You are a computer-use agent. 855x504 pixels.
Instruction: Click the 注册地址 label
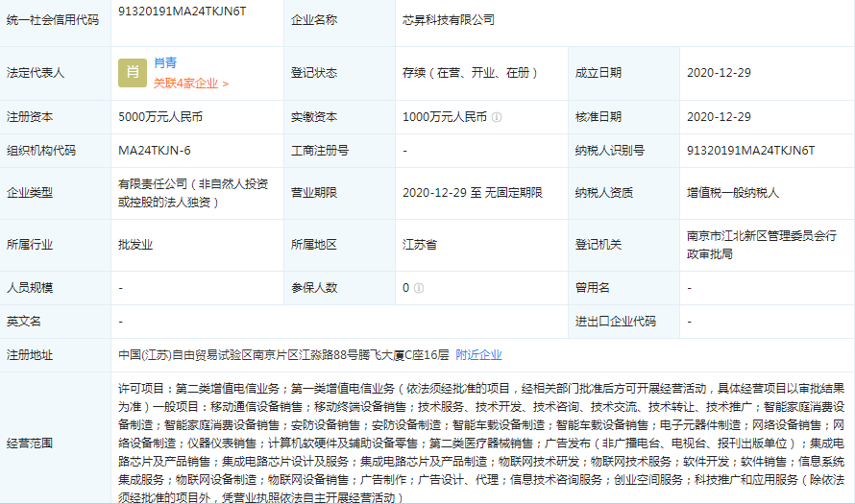click(30, 355)
